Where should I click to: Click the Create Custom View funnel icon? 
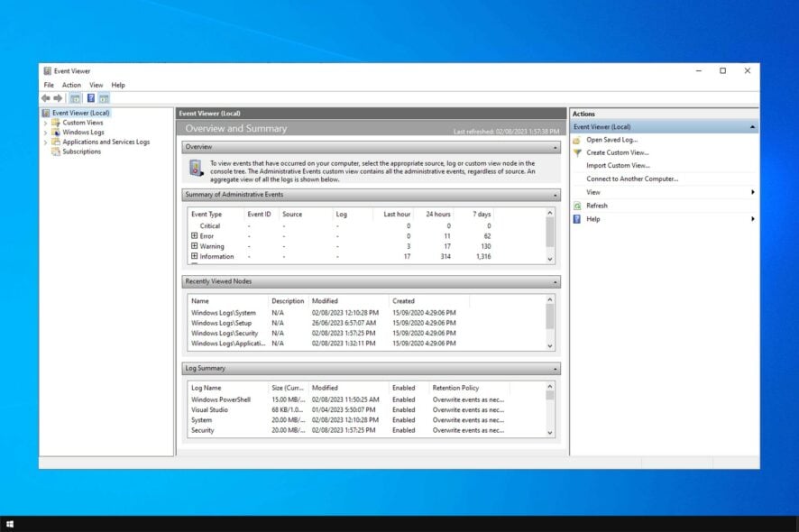[577, 152]
